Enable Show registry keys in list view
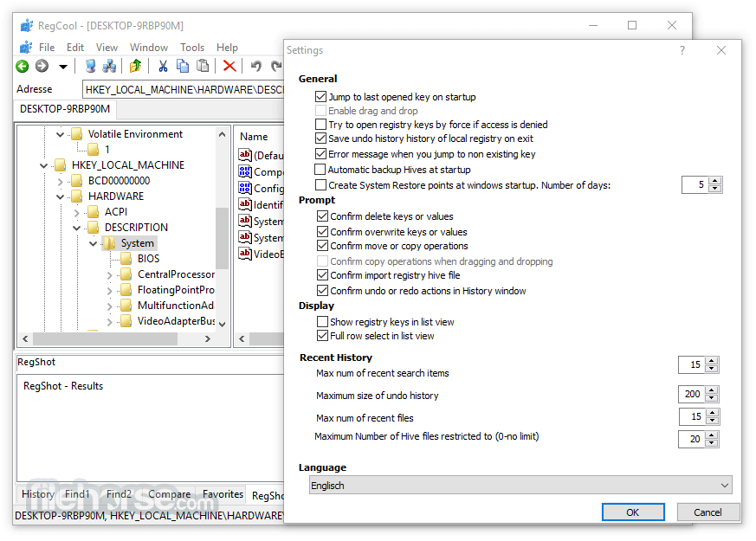Image resolution: width=756 pixels, height=541 pixels. click(x=322, y=321)
